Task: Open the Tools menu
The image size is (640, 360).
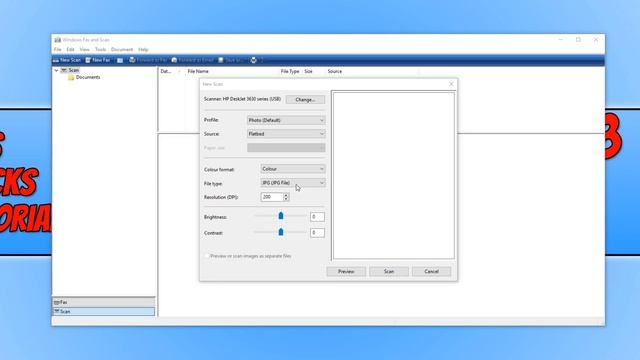Action: click(100, 49)
